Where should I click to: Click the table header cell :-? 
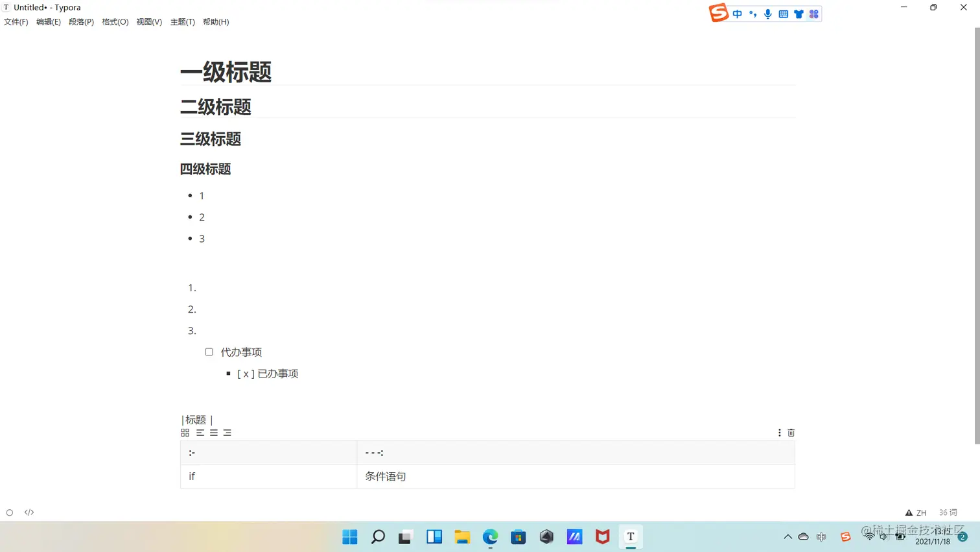268,453
